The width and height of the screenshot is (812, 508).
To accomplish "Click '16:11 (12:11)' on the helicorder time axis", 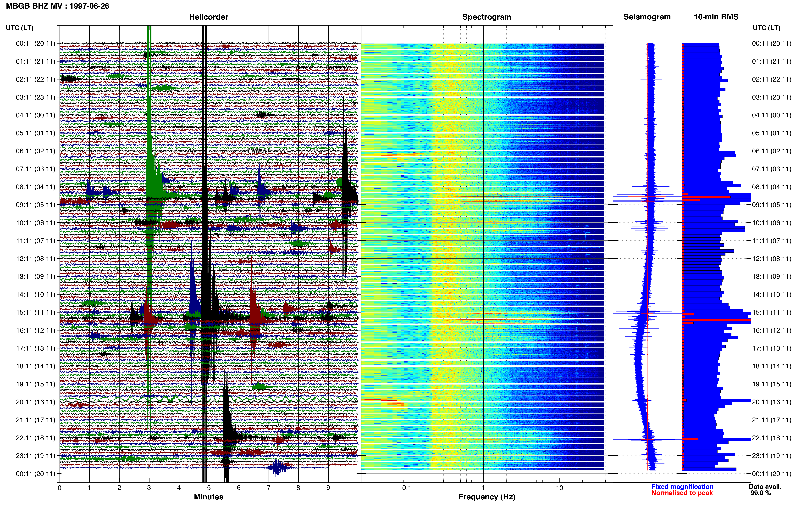I will pos(36,330).
